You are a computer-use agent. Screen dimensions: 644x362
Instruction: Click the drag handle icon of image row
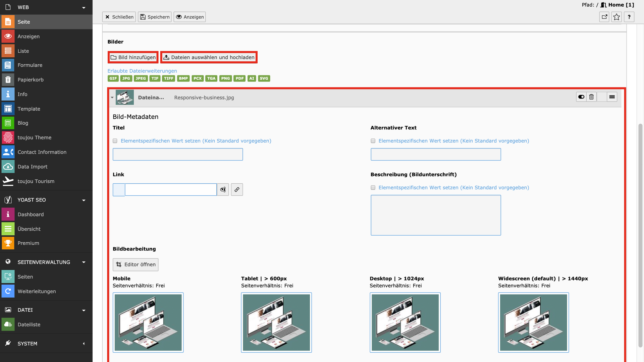[x=612, y=97]
